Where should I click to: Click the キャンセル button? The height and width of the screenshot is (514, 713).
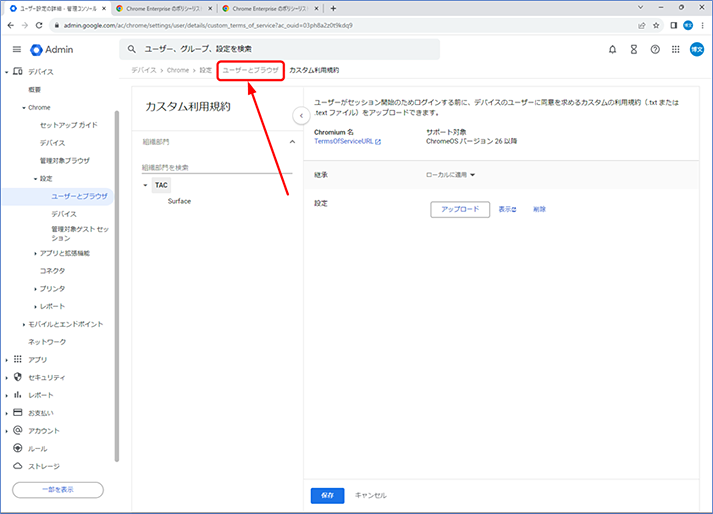point(371,495)
